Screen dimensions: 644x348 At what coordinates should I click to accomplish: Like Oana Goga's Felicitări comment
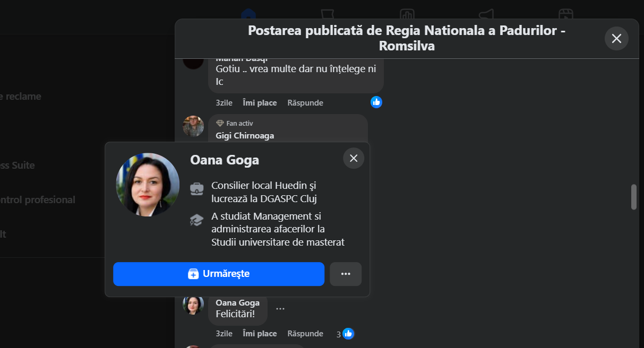(x=260, y=334)
